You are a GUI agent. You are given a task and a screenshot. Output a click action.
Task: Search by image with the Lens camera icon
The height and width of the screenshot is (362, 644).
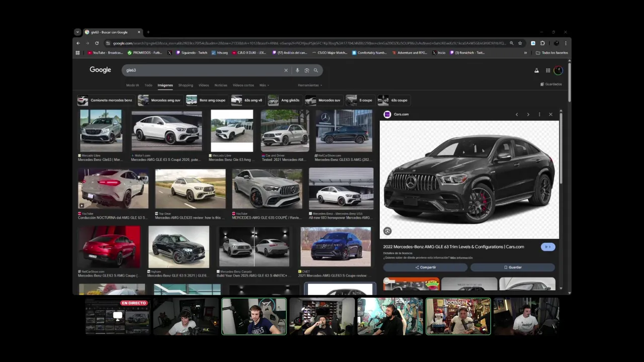[x=306, y=70]
